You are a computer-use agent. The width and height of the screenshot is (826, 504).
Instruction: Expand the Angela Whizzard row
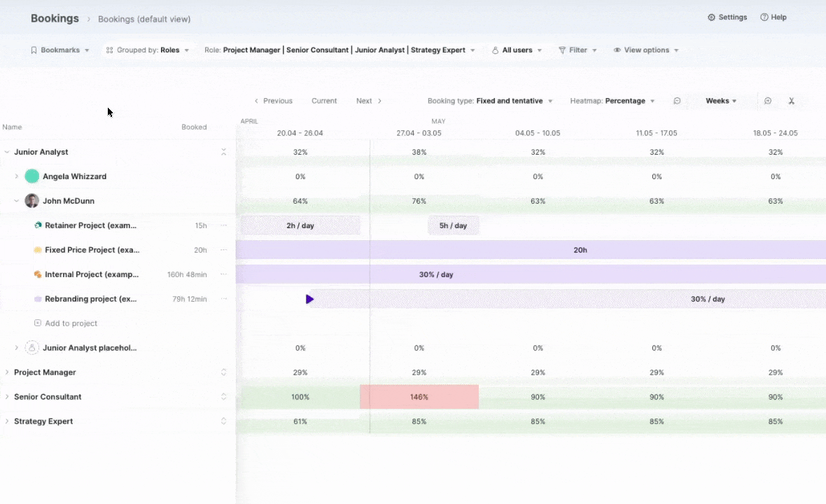point(17,176)
